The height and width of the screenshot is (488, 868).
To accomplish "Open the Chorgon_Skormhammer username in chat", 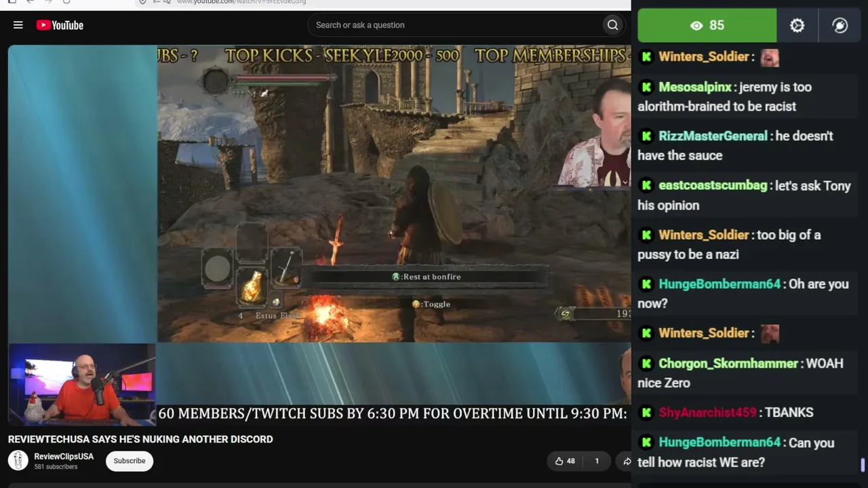I will 728,363.
